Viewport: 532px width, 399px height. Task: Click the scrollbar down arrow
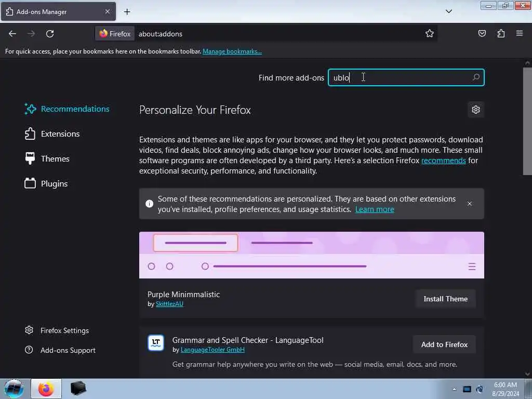[x=527, y=374]
